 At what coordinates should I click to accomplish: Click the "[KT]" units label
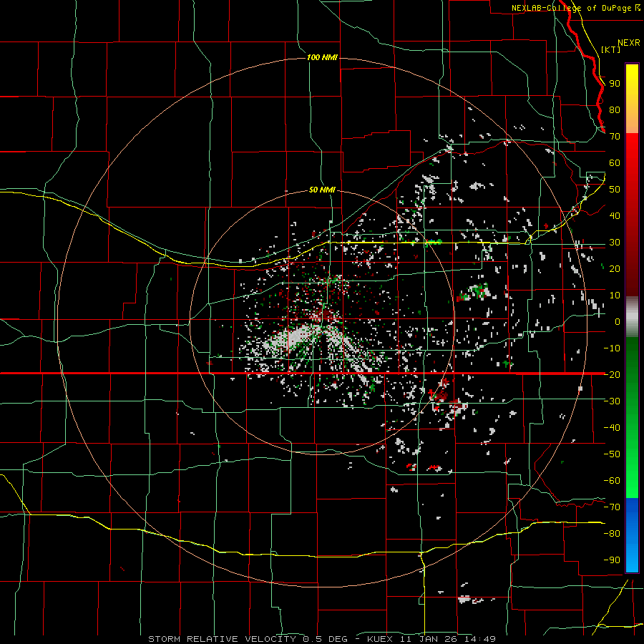610,49
